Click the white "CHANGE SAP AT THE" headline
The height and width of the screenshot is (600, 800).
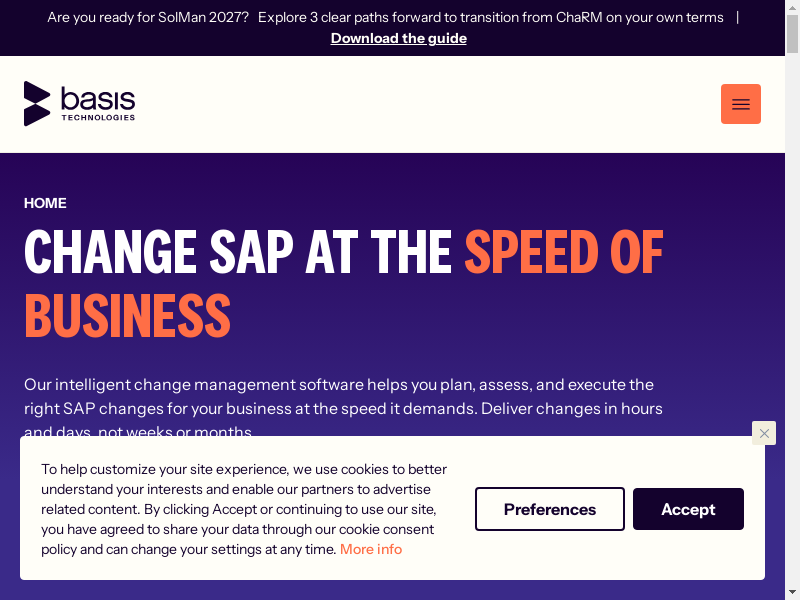click(x=238, y=252)
